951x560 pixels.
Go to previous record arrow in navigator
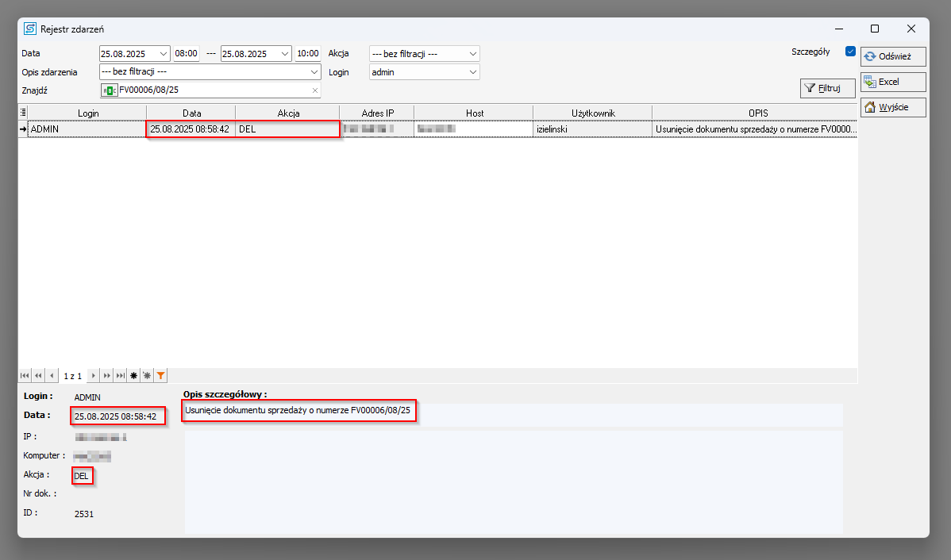click(52, 375)
